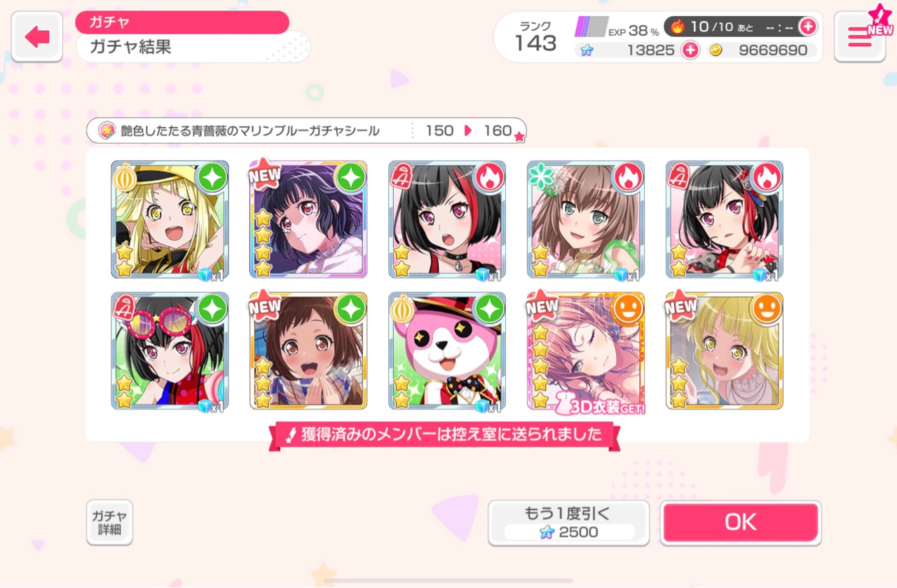Open the hamburger menu with NEW badge
Screen dimensions: 897x588
click(859, 37)
